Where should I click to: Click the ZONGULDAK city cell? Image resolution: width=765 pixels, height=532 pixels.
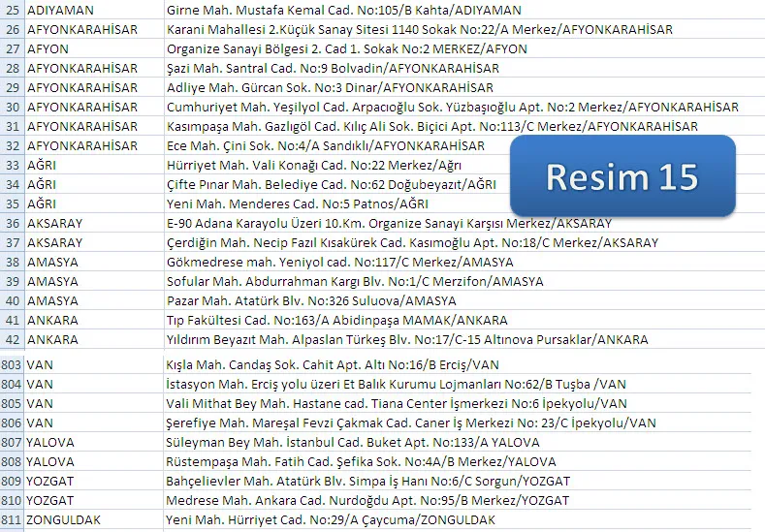64,520
